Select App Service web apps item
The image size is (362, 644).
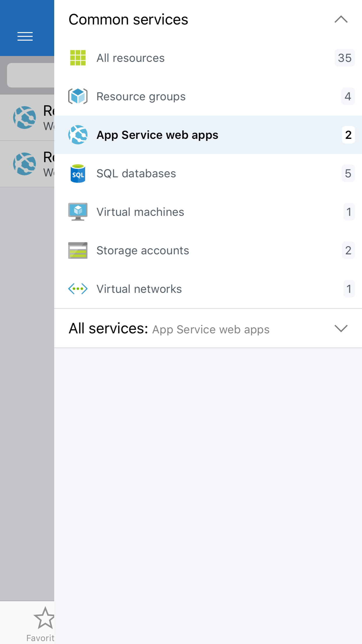(208, 135)
